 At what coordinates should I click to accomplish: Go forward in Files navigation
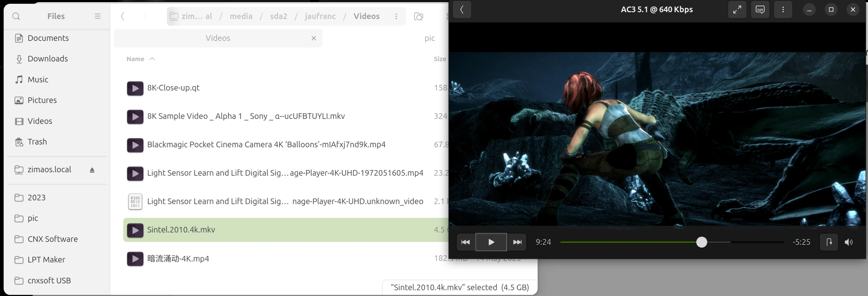point(145,16)
